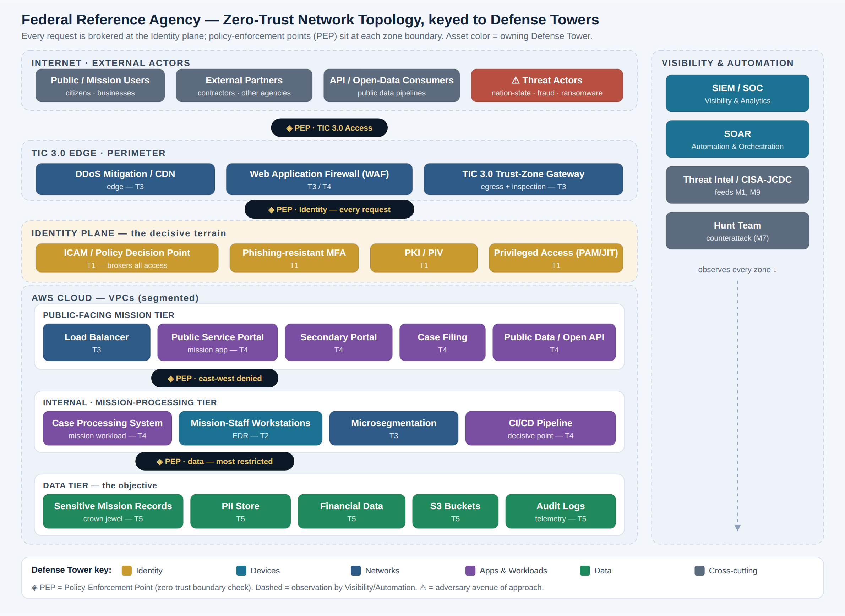The image size is (845, 616).
Task: Click the Devices legend color swatch
Action: click(241, 571)
